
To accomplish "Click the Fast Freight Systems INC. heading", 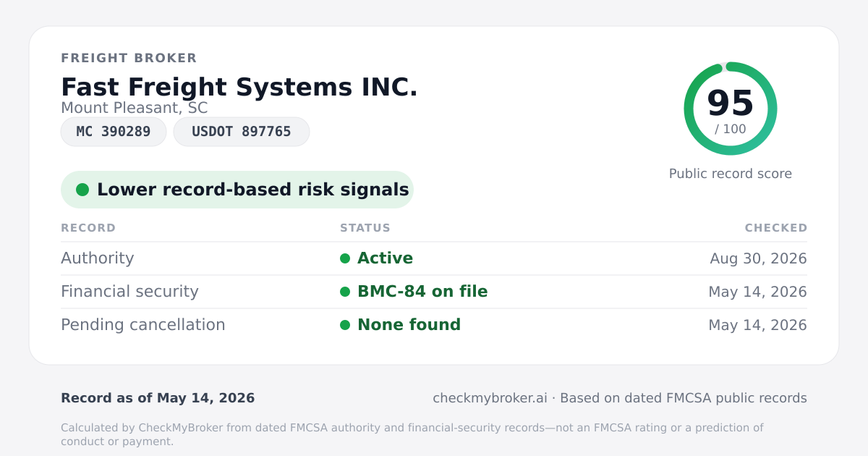I will point(239,87).
